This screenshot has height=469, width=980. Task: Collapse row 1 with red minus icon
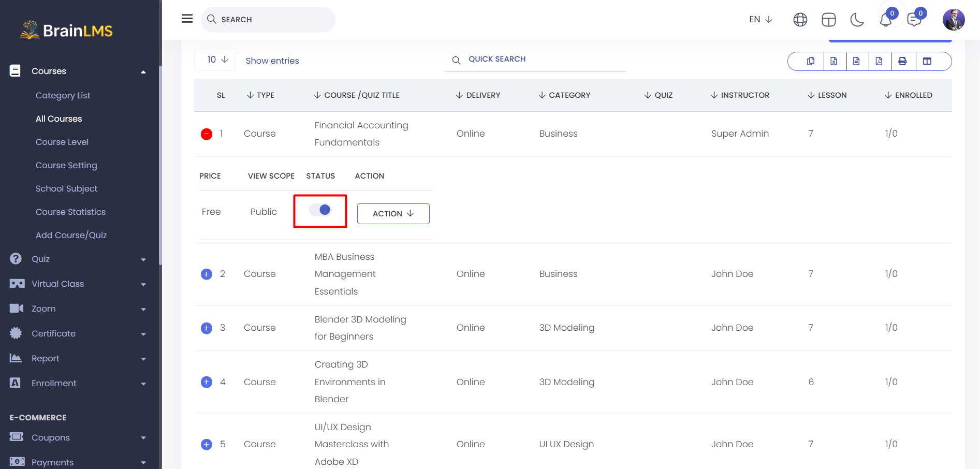(207, 134)
